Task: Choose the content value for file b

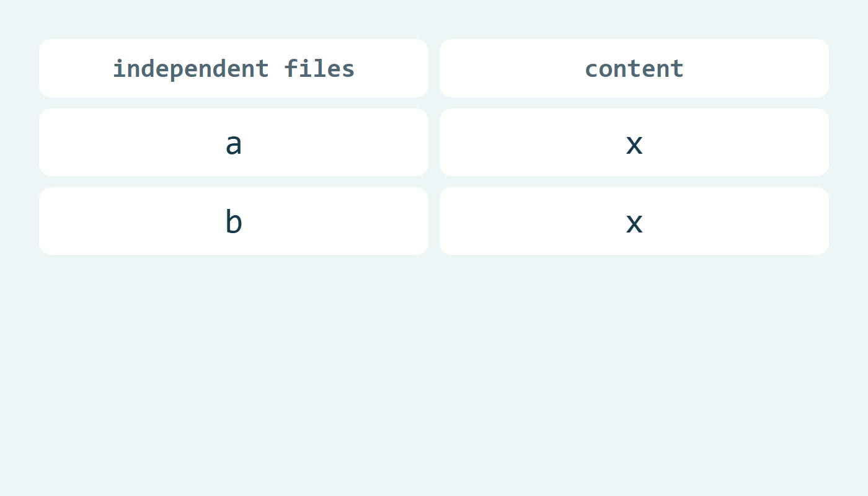Action: point(634,221)
